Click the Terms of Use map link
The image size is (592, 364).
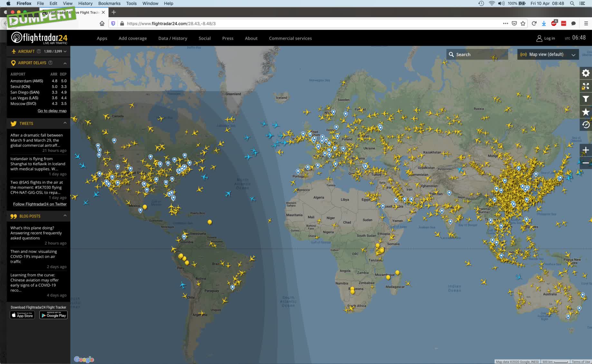581,362
